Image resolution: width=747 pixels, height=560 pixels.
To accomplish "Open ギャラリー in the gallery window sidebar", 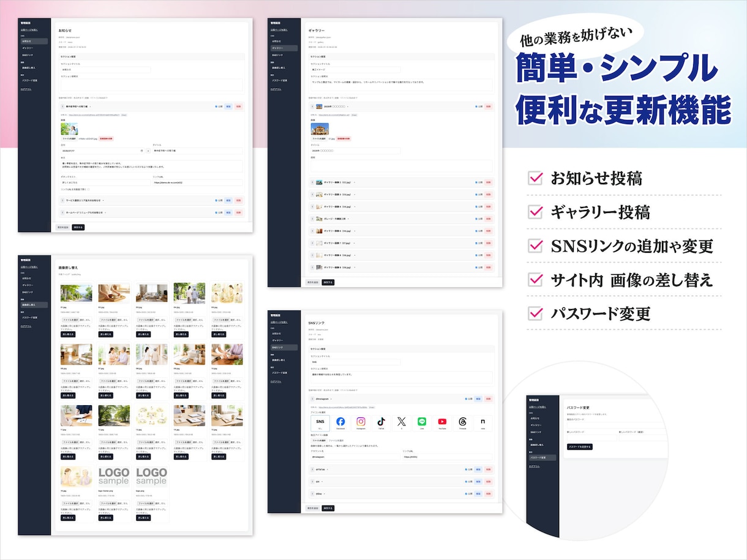I will click(283, 47).
